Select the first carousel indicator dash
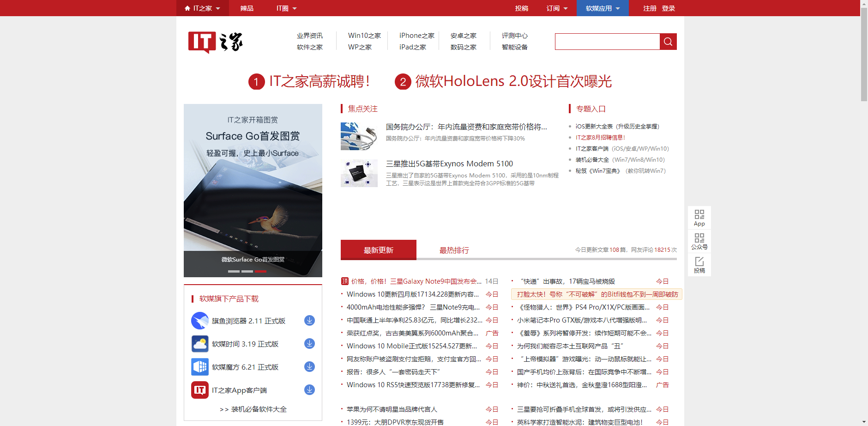868x426 pixels. [x=234, y=271]
